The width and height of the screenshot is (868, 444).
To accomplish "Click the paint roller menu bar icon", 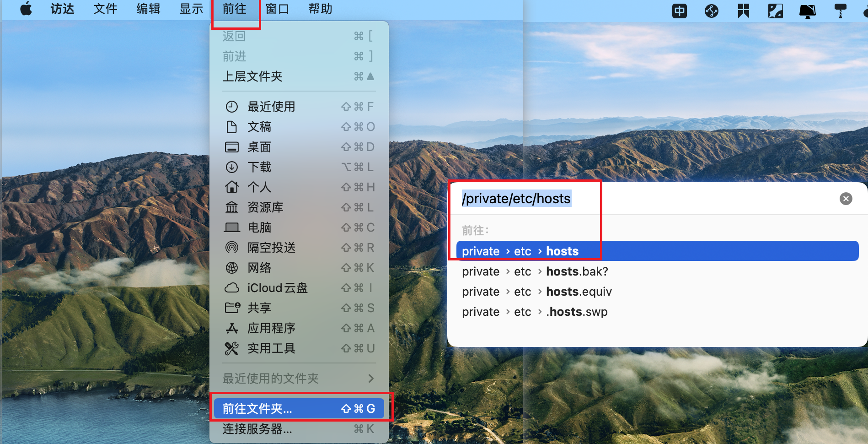I will (x=840, y=11).
